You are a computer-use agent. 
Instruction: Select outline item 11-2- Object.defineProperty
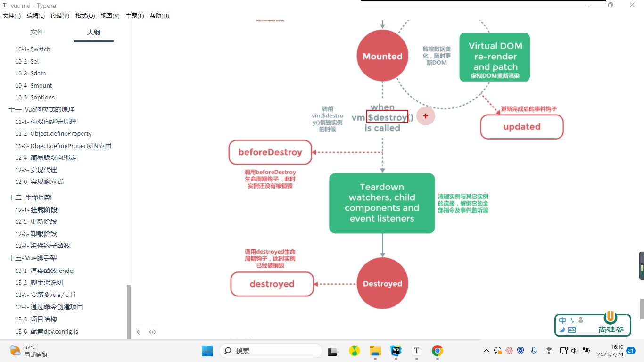click(53, 133)
